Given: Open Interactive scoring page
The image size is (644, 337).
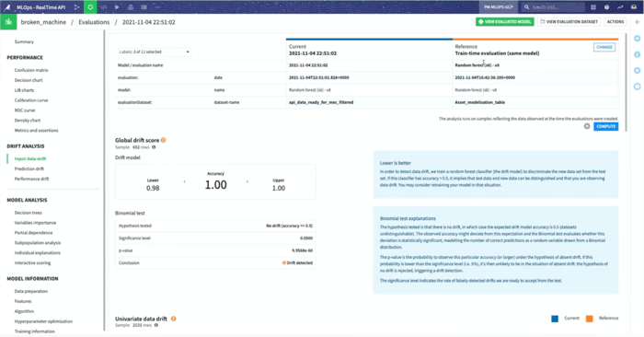Looking at the screenshot, I should pyautogui.click(x=32, y=263).
